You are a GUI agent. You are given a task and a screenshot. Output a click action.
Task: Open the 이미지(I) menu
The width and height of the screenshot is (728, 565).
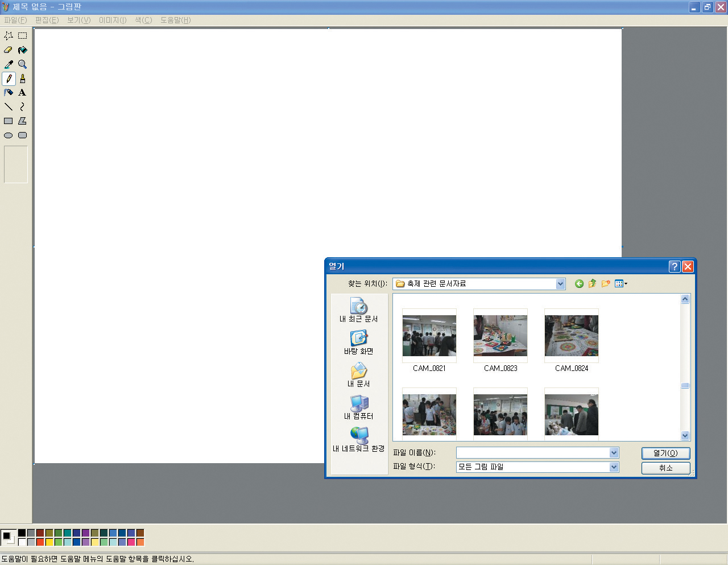coord(113,20)
